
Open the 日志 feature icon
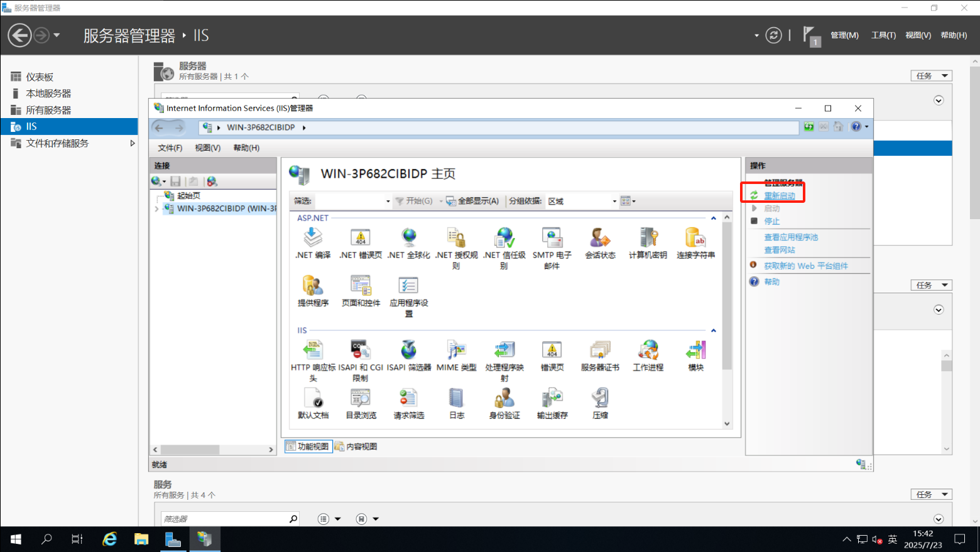tap(457, 398)
